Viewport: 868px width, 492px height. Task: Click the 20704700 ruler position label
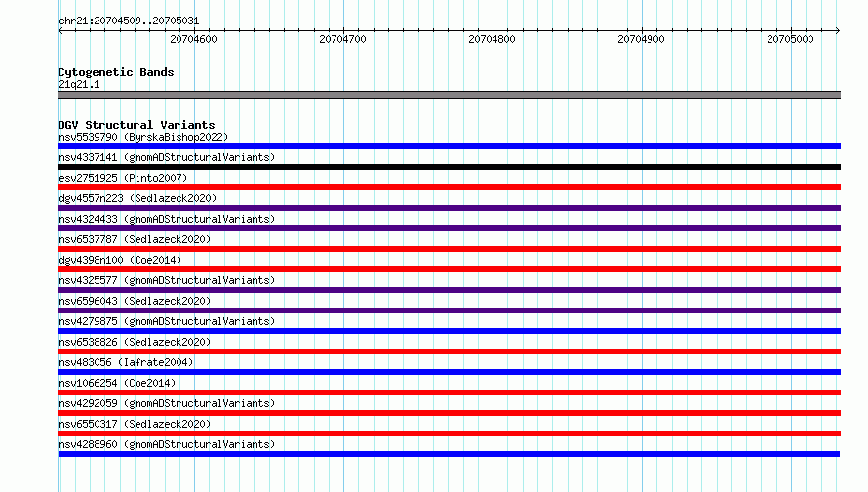click(x=342, y=39)
